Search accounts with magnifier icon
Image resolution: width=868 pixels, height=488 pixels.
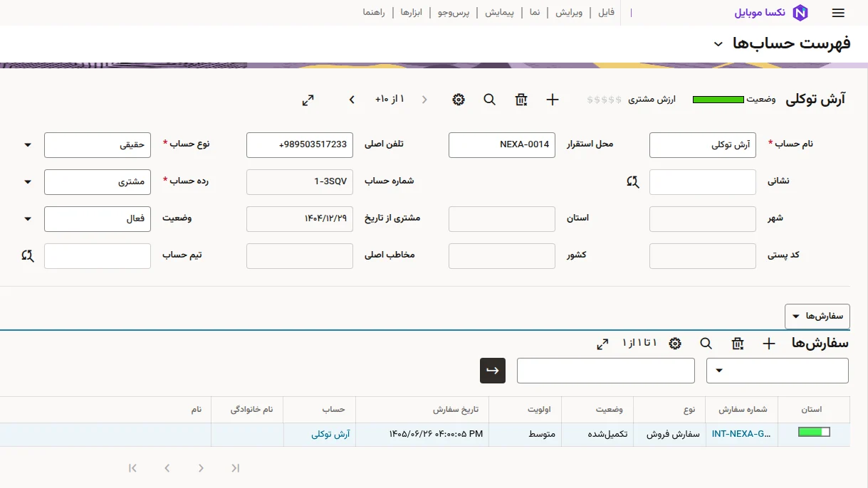[x=490, y=100]
